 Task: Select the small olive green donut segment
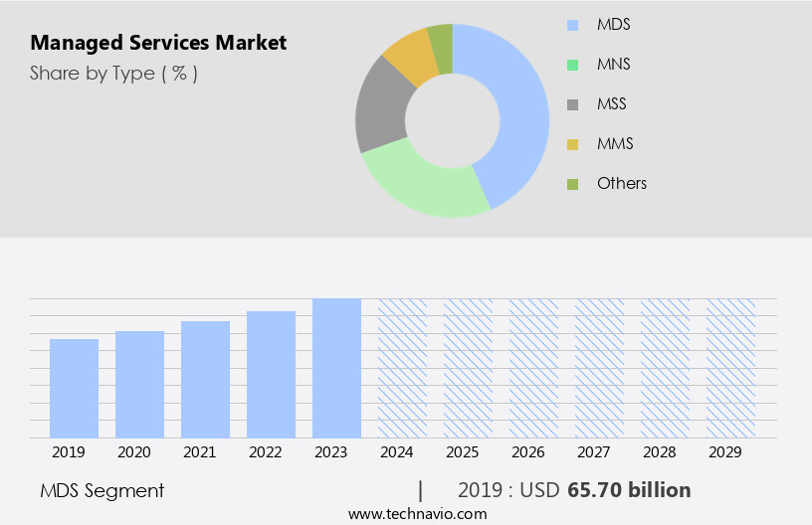tap(440, 39)
